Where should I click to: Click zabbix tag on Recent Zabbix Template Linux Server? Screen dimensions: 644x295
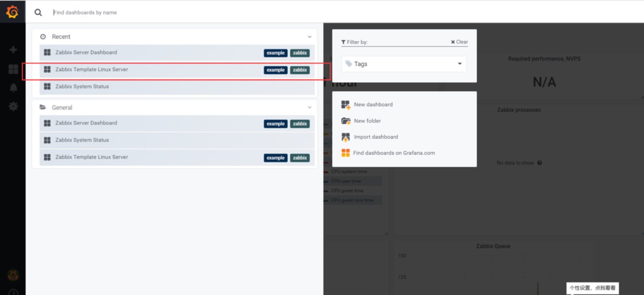pos(300,70)
